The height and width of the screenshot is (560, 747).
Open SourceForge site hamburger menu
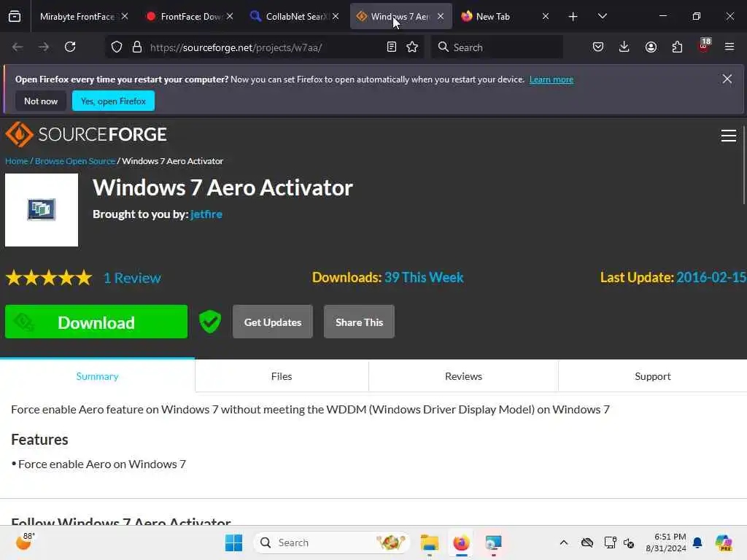tap(729, 136)
